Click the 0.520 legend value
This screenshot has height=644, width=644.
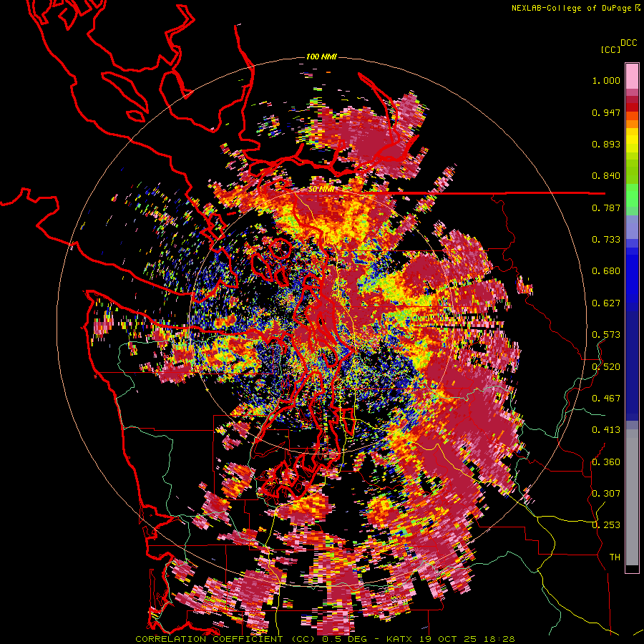tap(606, 367)
